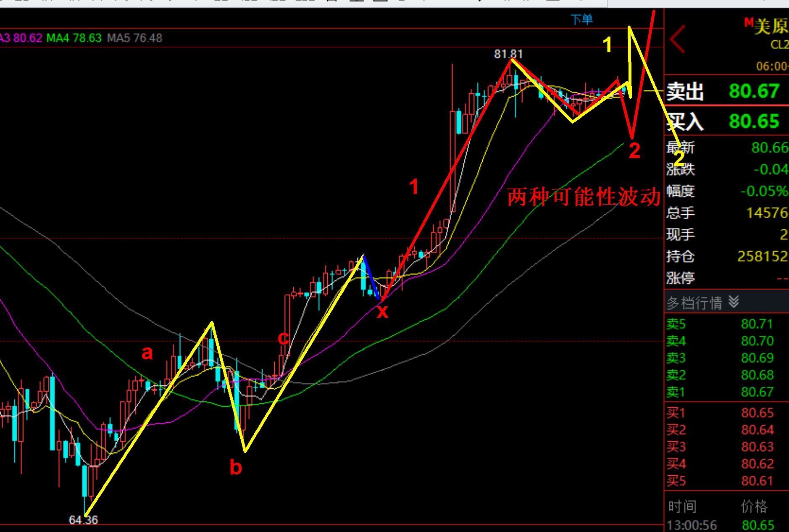Viewport: 789px width, 532px height.
Task: Click the 买1 level row
Action: coord(726,413)
